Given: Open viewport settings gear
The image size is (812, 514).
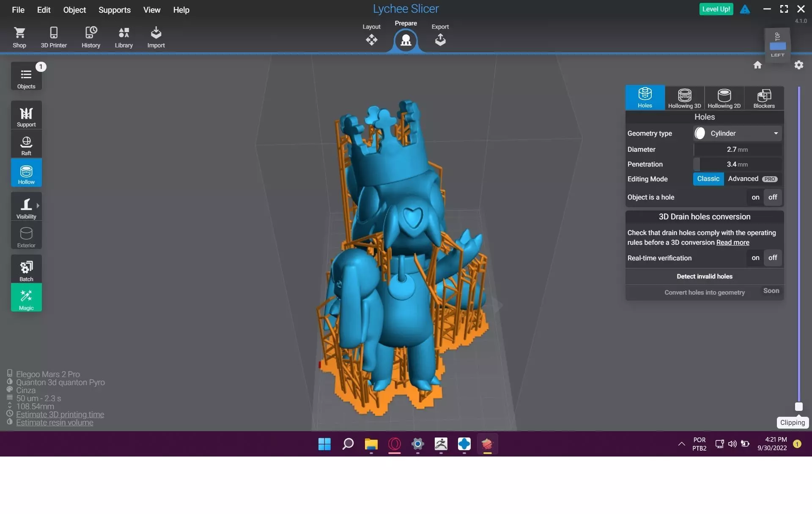Looking at the screenshot, I should 798,65.
